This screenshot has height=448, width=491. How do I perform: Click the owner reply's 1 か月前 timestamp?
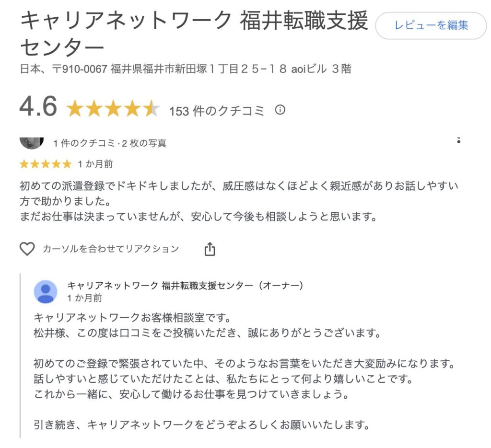click(x=84, y=298)
